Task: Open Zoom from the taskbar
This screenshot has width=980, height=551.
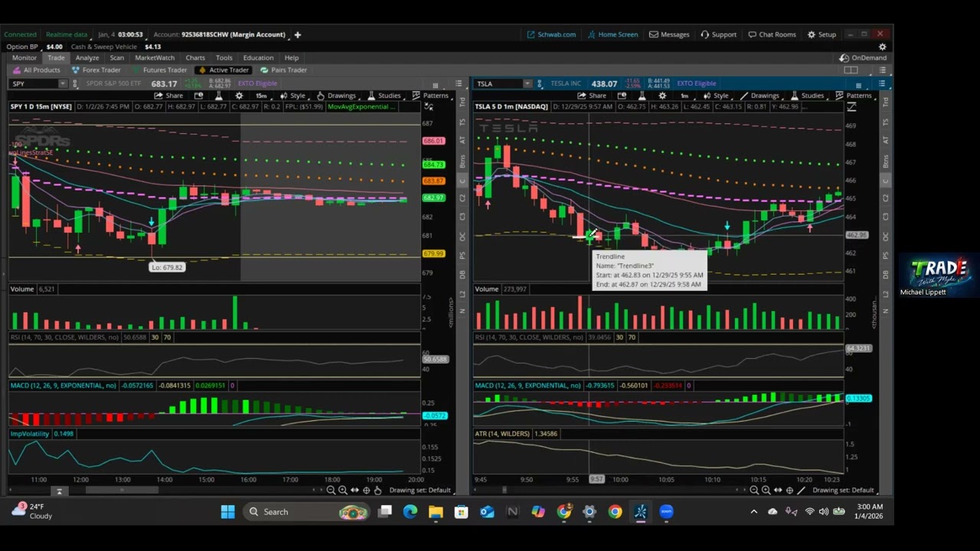Action: (x=666, y=512)
